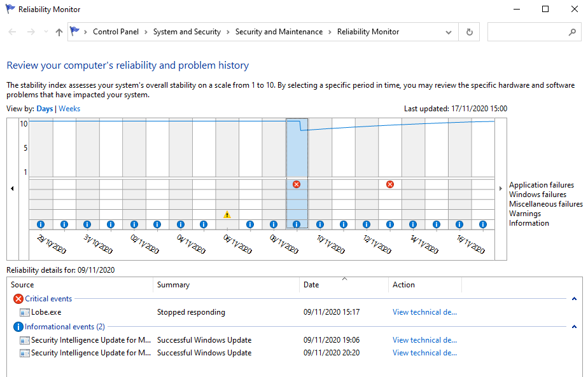Click the blue information icon under 29/10/2020

40,224
